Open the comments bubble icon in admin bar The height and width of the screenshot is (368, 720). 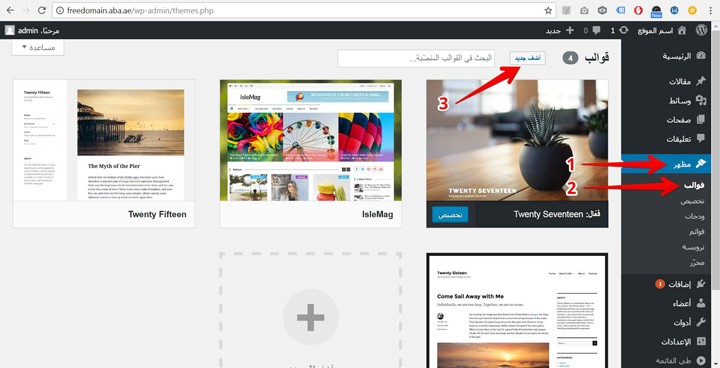click(596, 30)
